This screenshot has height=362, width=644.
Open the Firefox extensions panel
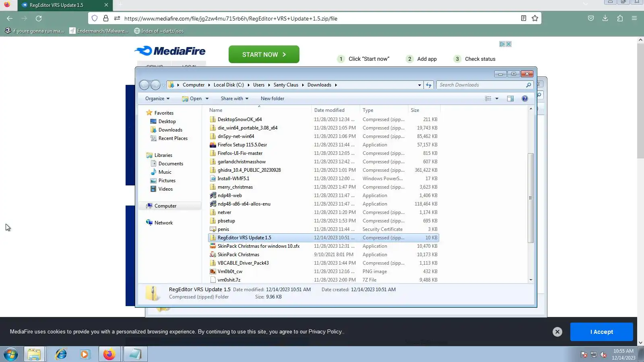pyautogui.click(x=620, y=19)
